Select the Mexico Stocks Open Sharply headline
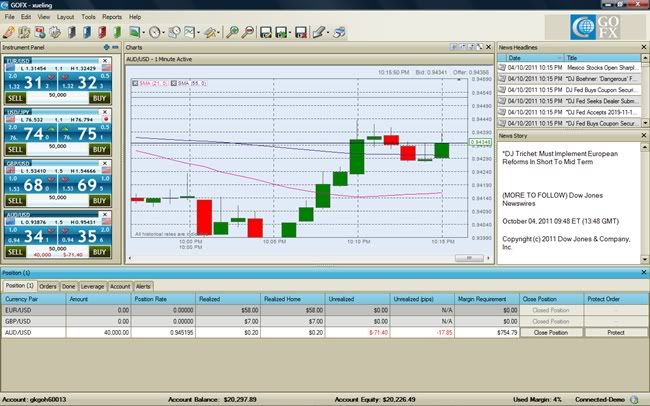 pyautogui.click(x=600, y=68)
